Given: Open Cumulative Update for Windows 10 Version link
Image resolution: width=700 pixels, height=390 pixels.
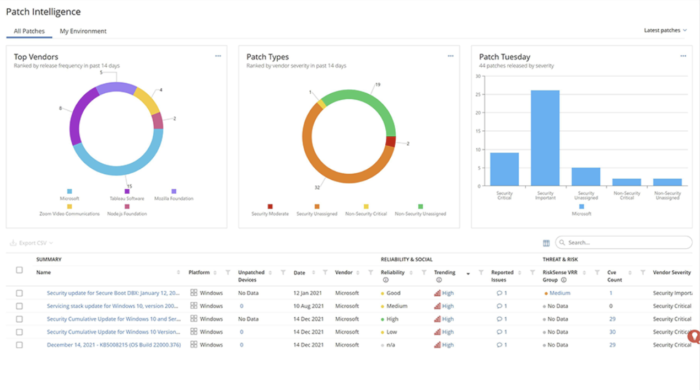Looking at the screenshot, I should click(x=113, y=332).
